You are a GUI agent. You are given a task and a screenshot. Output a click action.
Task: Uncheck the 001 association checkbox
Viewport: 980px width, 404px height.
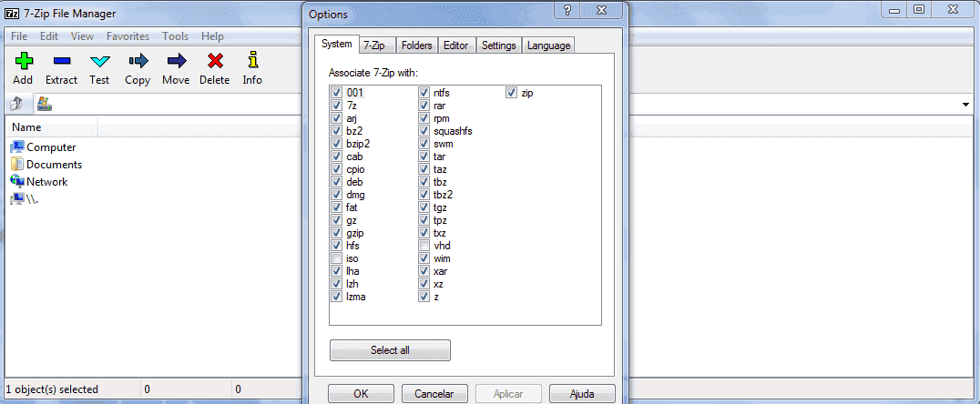[x=337, y=93]
